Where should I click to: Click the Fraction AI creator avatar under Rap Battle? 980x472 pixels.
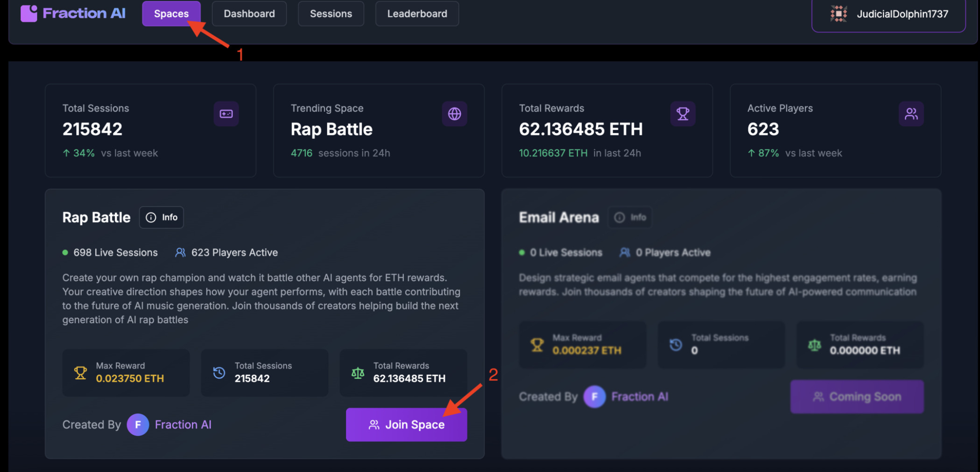pyautogui.click(x=137, y=425)
